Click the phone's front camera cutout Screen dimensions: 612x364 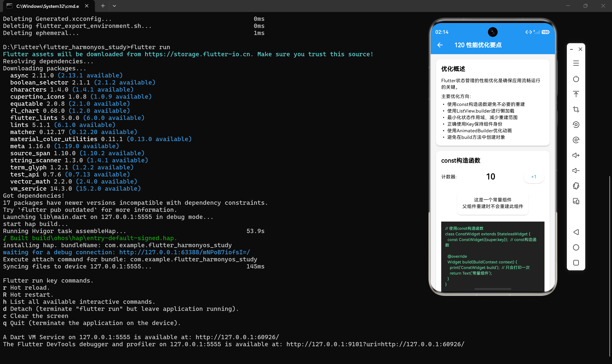pos(492,32)
